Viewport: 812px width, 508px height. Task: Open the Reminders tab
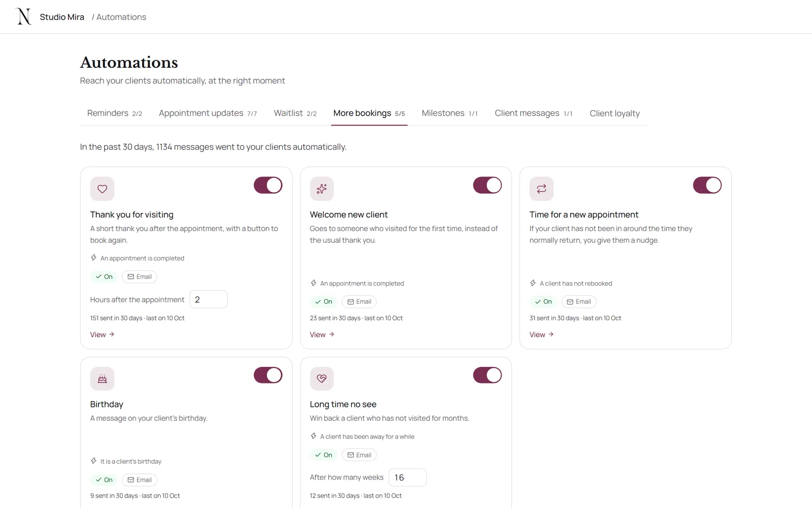(115, 113)
